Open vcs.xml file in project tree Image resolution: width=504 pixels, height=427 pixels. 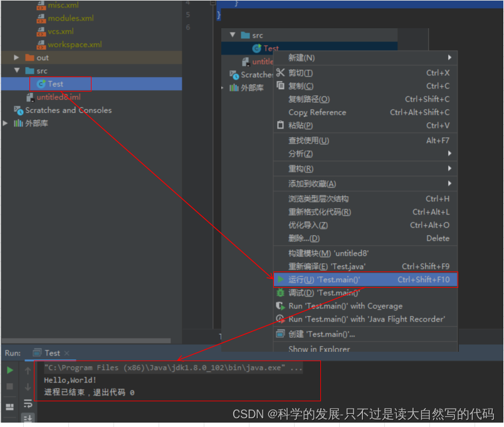point(61,31)
